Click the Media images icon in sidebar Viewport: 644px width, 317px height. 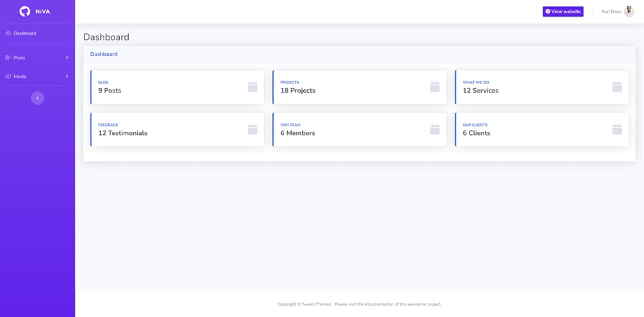tap(8, 77)
